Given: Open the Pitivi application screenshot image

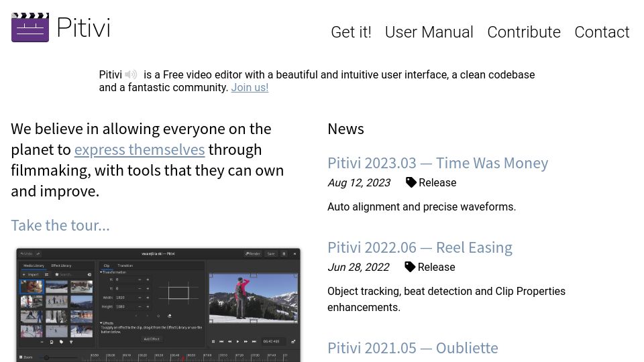Looking at the screenshot, I should (x=158, y=305).
